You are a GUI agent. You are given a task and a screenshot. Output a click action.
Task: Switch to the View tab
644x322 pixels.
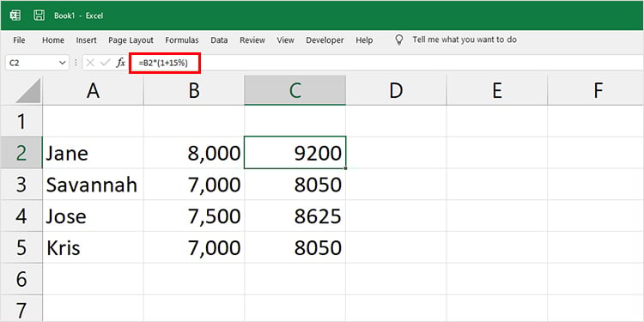tap(285, 40)
